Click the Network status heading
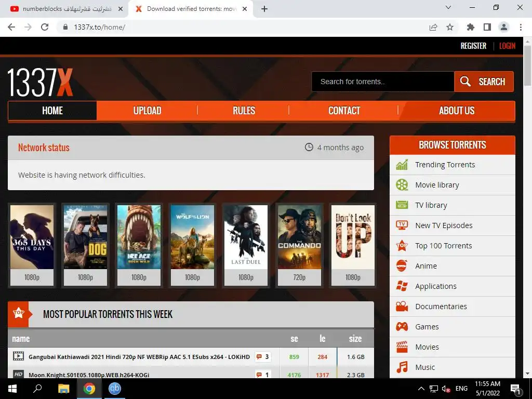The height and width of the screenshot is (399, 532). pos(44,148)
